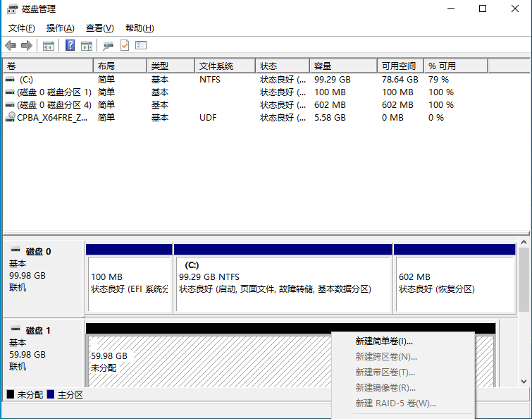Click disabled 新建带区卷(T)... menu entry

(x=403, y=372)
